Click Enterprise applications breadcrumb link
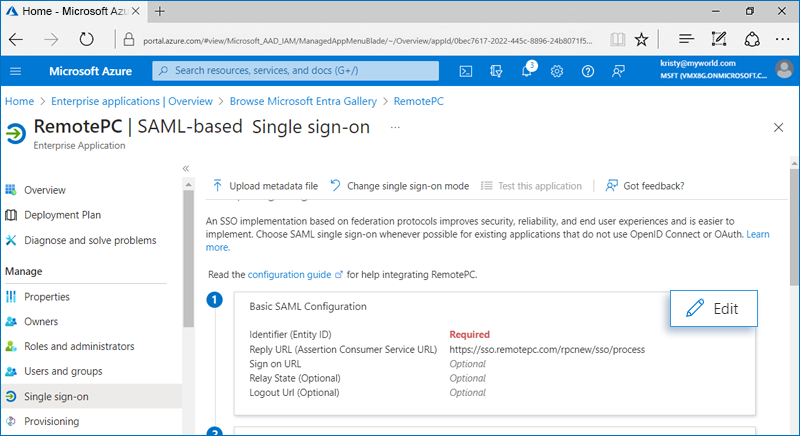The height and width of the screenshot is (436, 800). [x=130, y=101]
